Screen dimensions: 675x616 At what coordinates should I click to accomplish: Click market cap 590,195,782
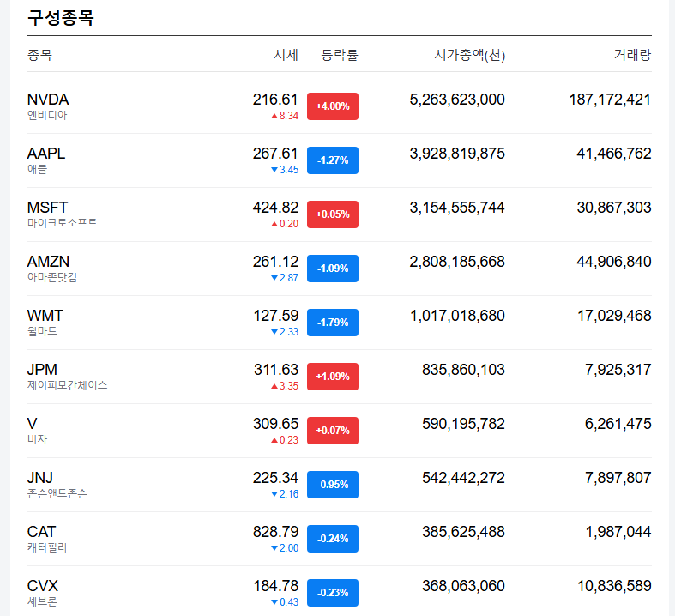[464, 424]
